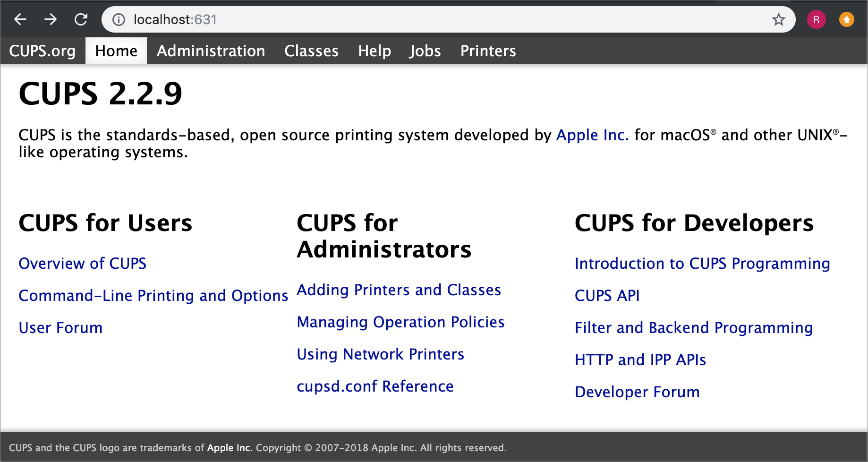This screenshot has width=868, height=462.
Task: Visit the User Forum link
Action: (x=60, y=327)
